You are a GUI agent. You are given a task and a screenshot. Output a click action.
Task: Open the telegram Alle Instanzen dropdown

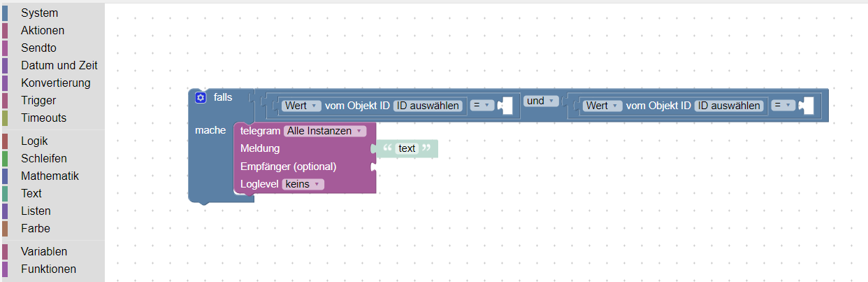324,131
